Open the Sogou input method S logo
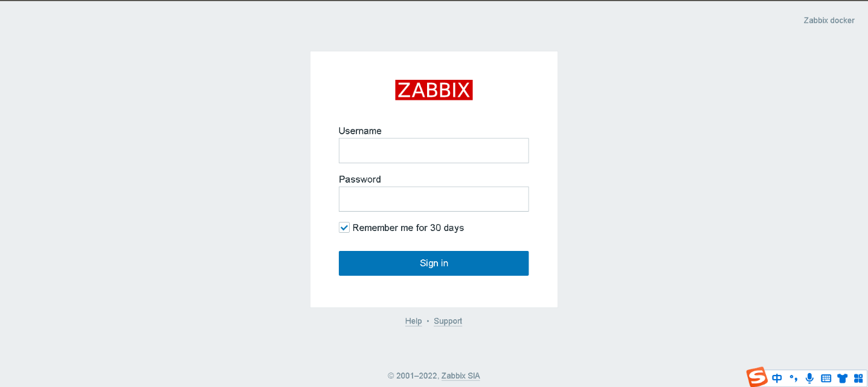The height and width of the screenshot is (387, 868). coord(757,377)
